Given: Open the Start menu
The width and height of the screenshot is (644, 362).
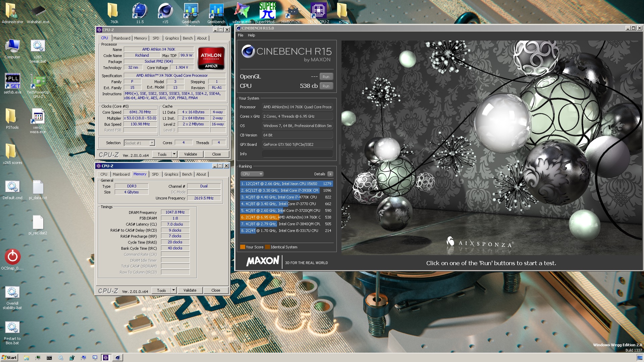Looking at the screenshot, I should (x=9, y=358).
